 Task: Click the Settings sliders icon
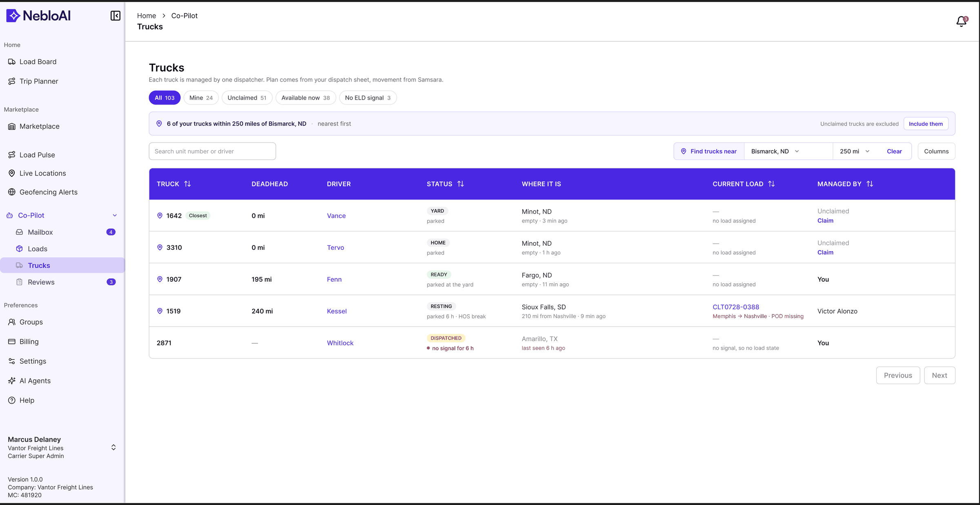click(x=12, y=361)
